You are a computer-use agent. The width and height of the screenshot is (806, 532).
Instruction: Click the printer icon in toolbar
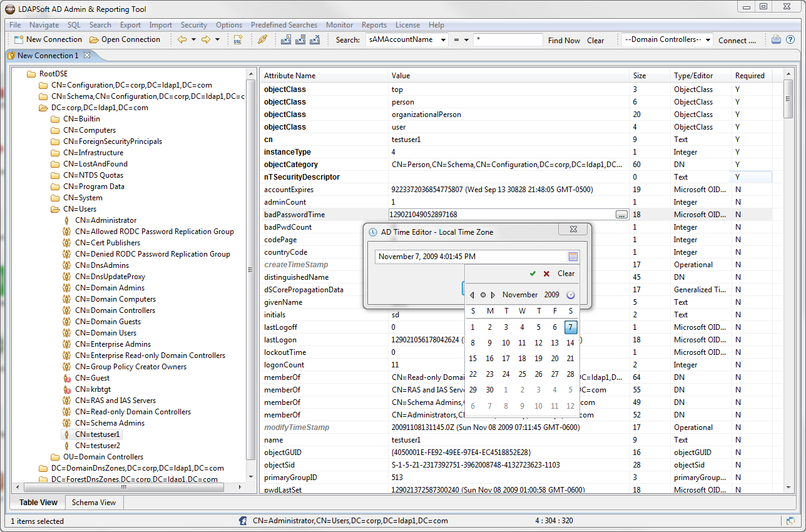point(776,39)
